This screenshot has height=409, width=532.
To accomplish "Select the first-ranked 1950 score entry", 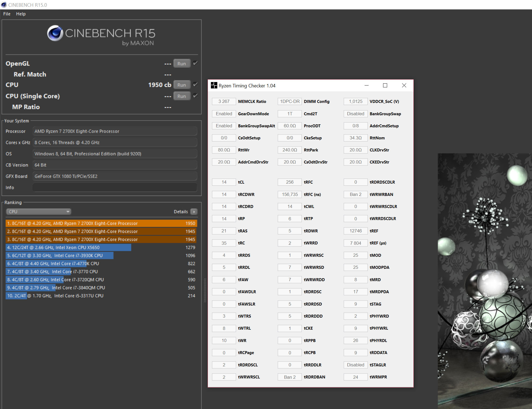I will point(101,223).
